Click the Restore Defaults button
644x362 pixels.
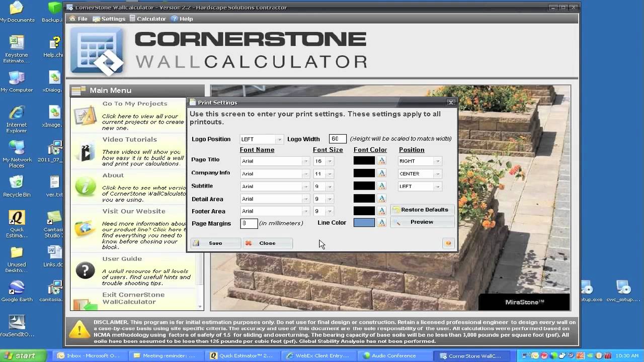[x=423, y=210]
